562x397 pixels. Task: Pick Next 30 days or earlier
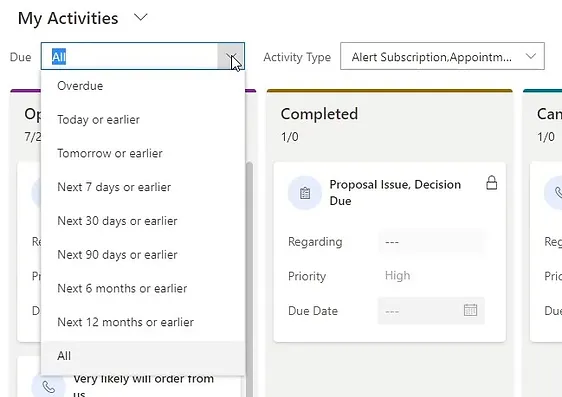(143, 221)
